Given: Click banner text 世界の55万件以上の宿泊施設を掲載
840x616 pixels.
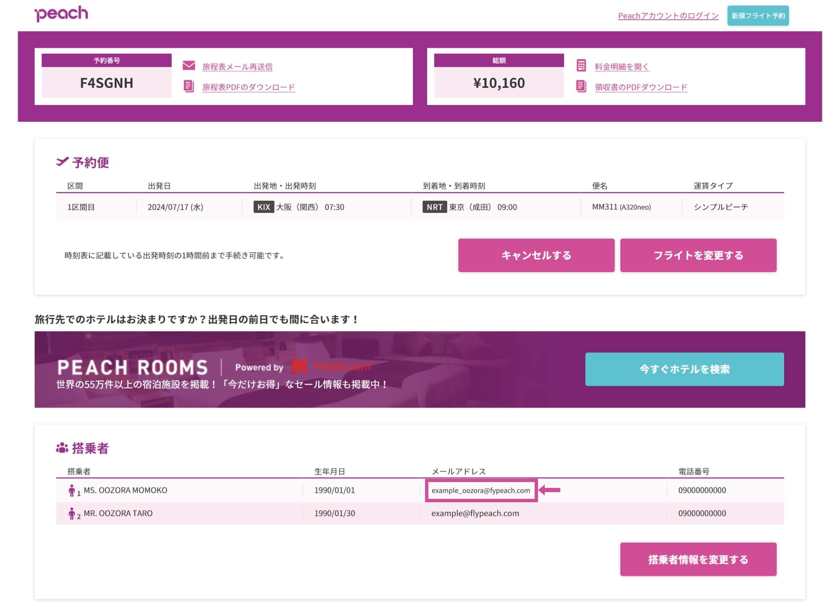Looking at the screenshot, I should click(222, 384).
